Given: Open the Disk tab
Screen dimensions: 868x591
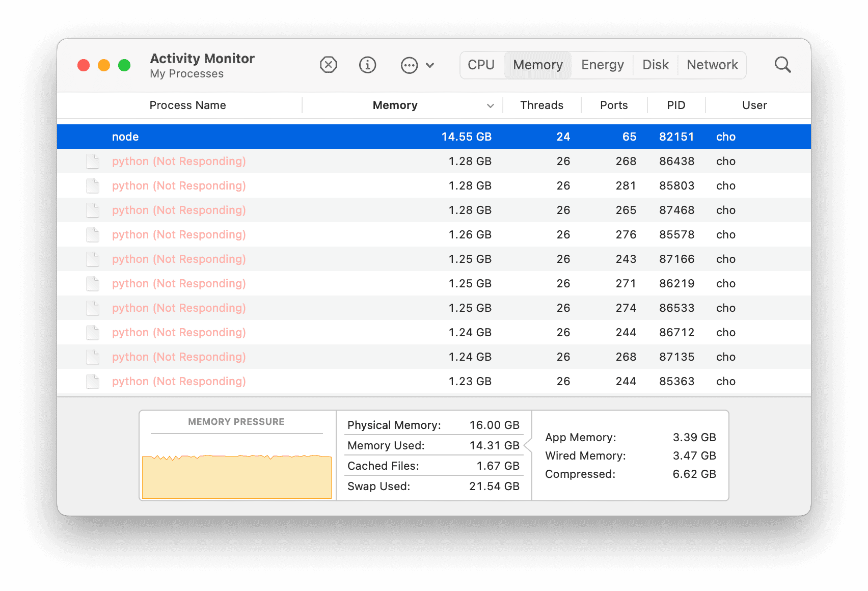Looking at the screenshot, I should [655, 65].
